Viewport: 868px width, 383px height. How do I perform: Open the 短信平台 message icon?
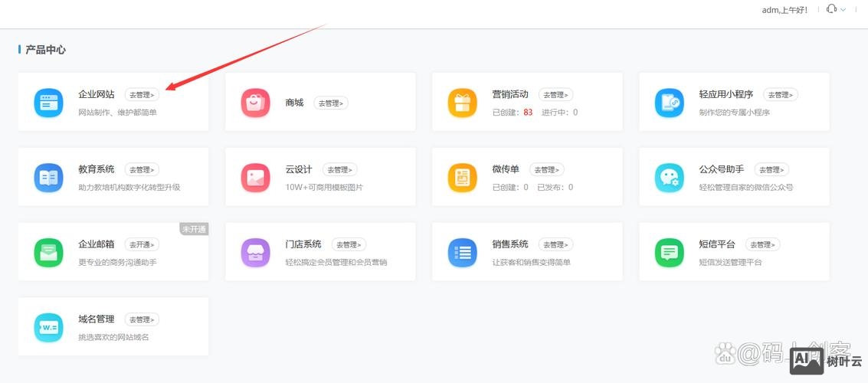670,253
